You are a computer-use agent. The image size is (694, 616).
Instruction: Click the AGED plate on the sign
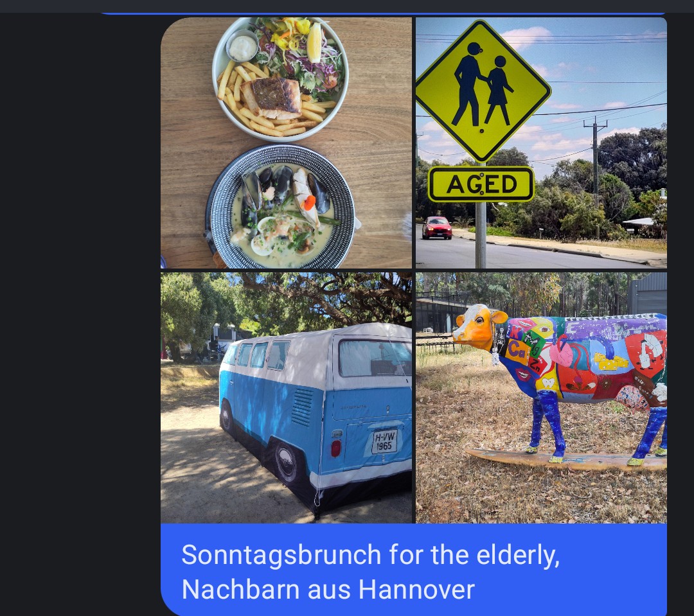point(481,184)
